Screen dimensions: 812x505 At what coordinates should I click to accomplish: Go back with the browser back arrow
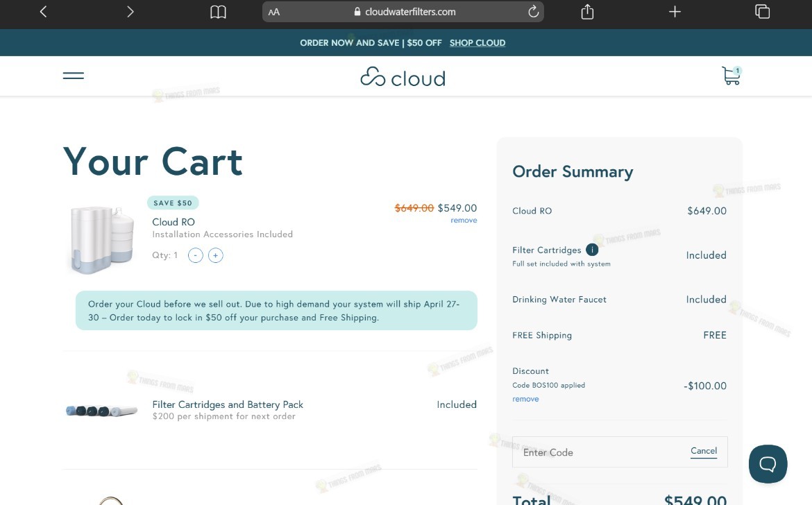tap(44, 11)
